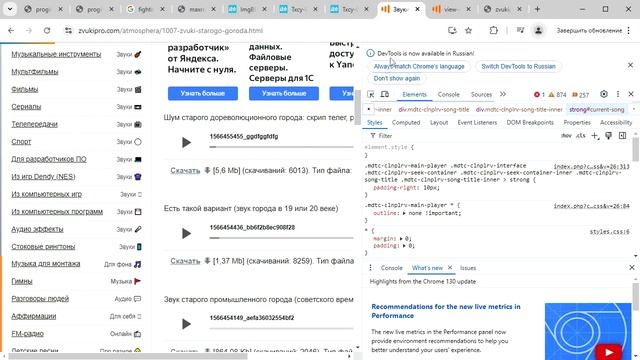Expand the outline property triangle

[x=404, y=213]
